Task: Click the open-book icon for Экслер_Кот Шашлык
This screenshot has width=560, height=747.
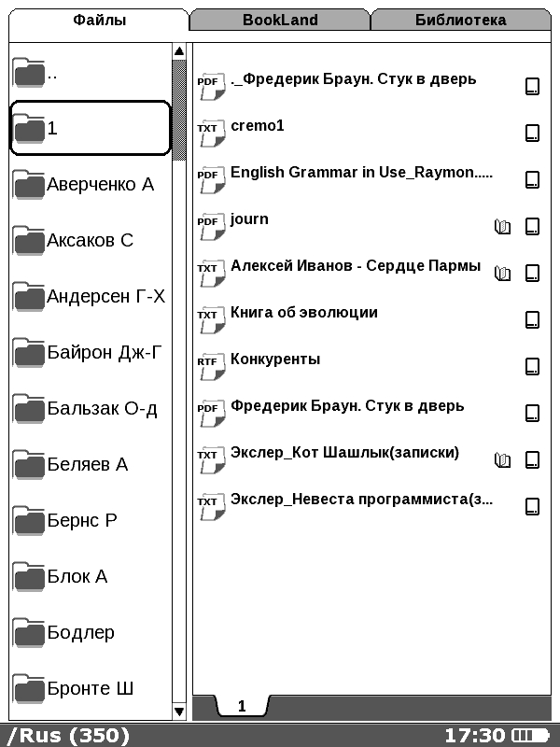Action: (503, 459)
